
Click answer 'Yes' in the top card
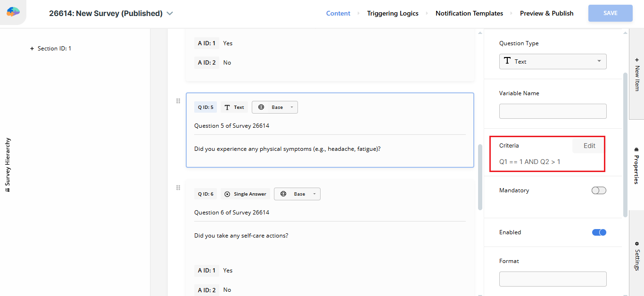click(228, 43)
